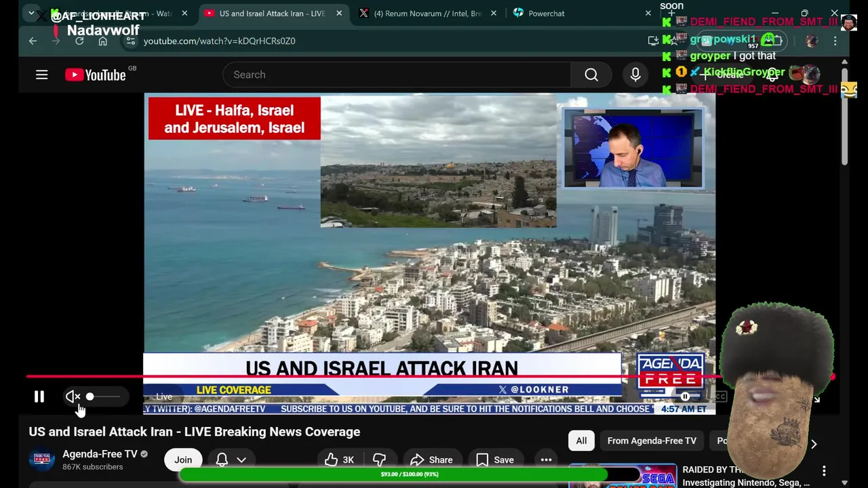Go to YouTube home via logo

tap(96, 75)
